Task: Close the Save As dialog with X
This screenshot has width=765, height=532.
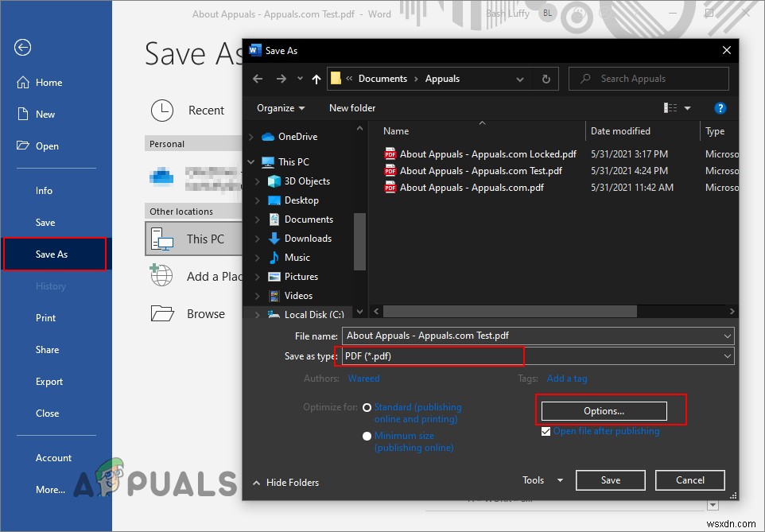Action: (727, 50)
